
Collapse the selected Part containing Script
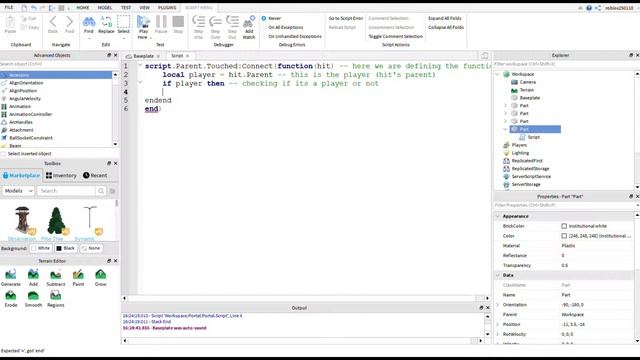click(505, 129)
